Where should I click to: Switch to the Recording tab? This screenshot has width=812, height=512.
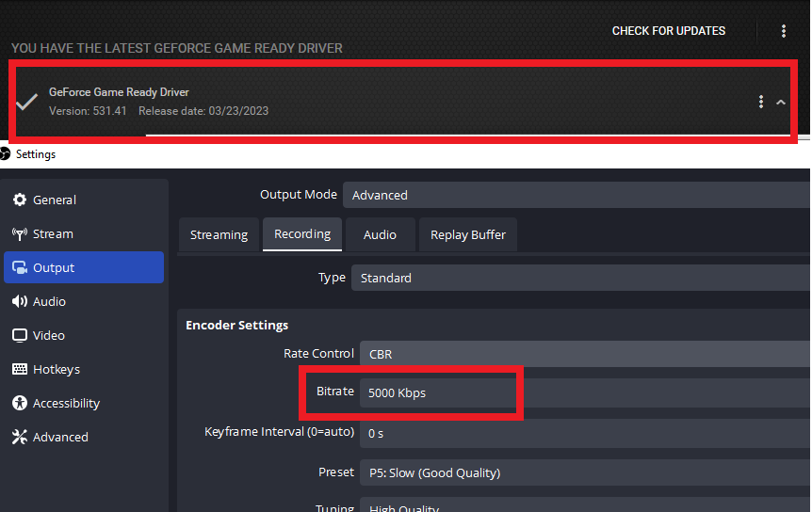pyautogui.click(x=302, y=234)
